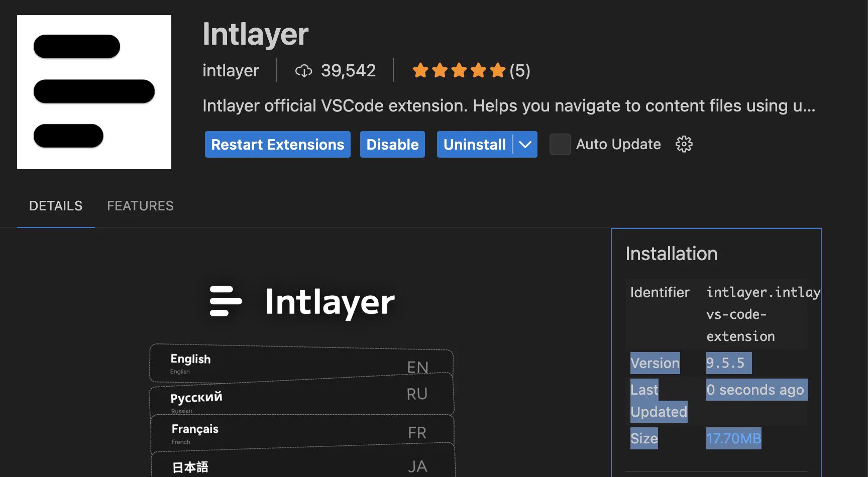
Task: Click the (5) ratings count
Action: coord(520,71)
